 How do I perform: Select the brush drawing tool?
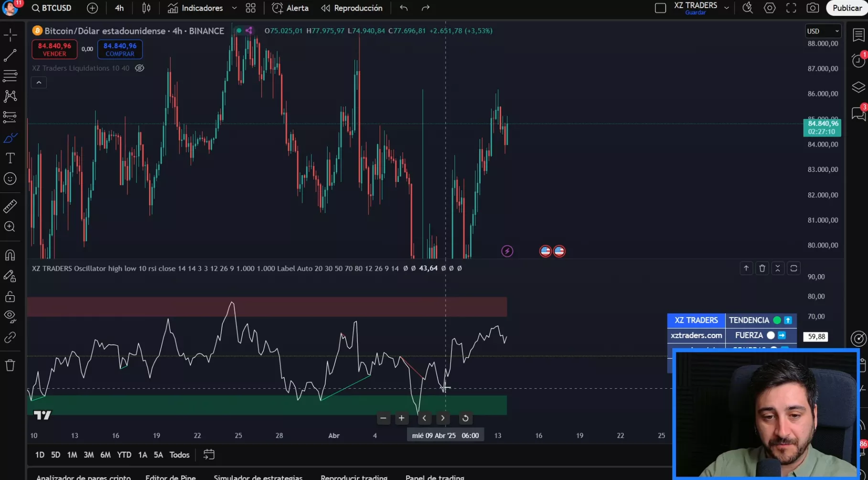click(x=10, y=138)
